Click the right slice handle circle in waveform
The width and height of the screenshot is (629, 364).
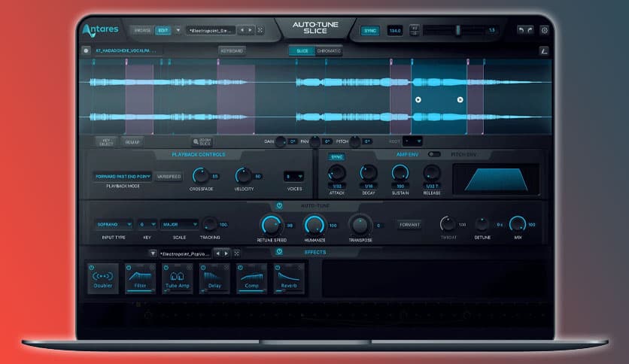click(x=460, y=99)
